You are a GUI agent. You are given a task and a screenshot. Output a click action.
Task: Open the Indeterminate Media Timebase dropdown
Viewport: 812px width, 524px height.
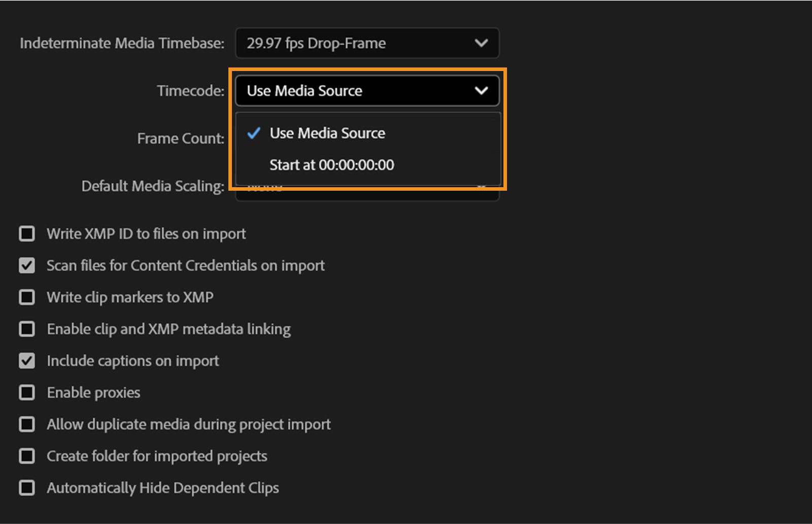[x=367, y=43]
